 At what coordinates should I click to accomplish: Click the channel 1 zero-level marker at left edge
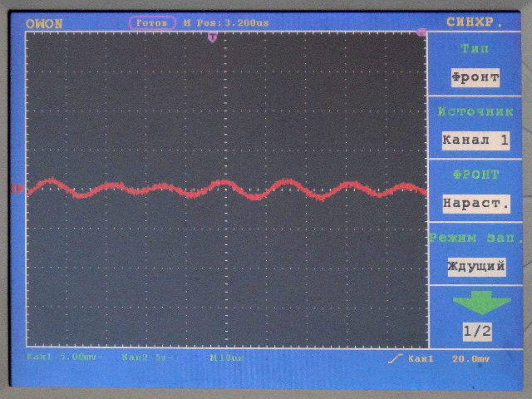pyautogui.click(x=17, y=190)
